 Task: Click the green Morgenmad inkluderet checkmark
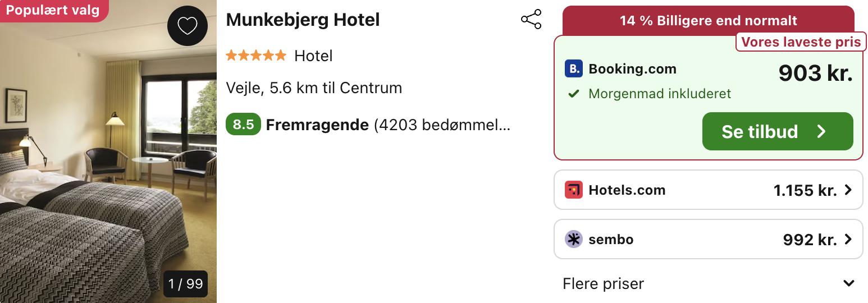(x=573, y=94)
